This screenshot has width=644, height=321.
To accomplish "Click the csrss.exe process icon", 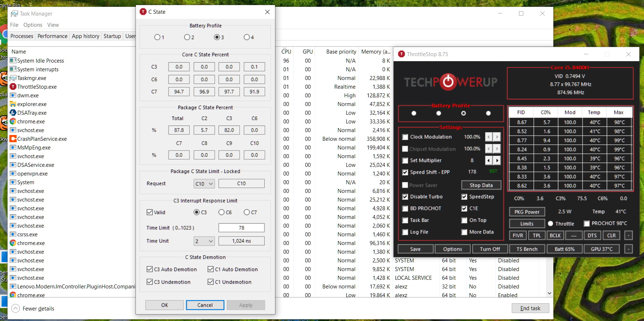I will tap(13, 234).
